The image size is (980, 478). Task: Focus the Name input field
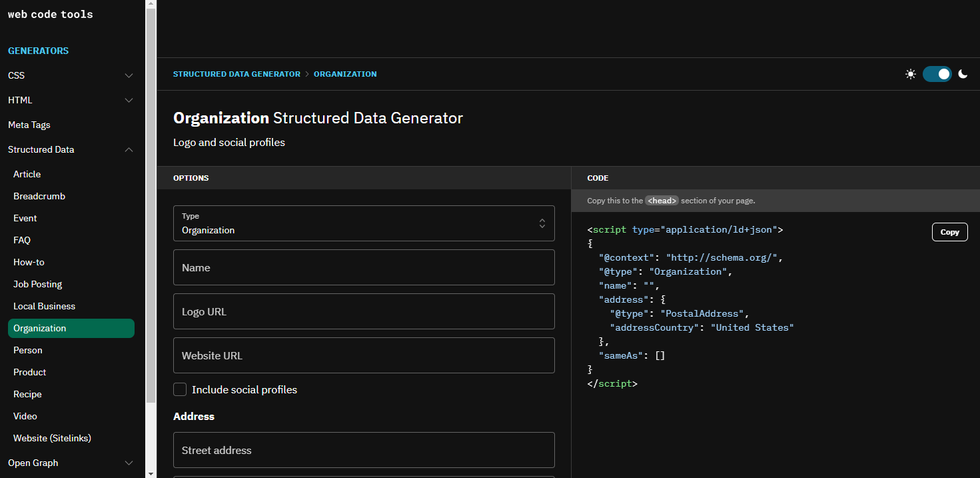click(364, 267)
